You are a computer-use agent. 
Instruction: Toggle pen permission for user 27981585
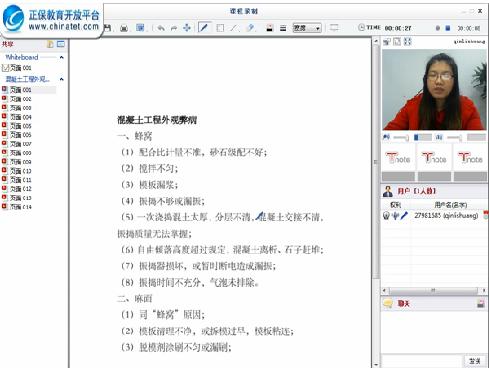tap(404, 216)
